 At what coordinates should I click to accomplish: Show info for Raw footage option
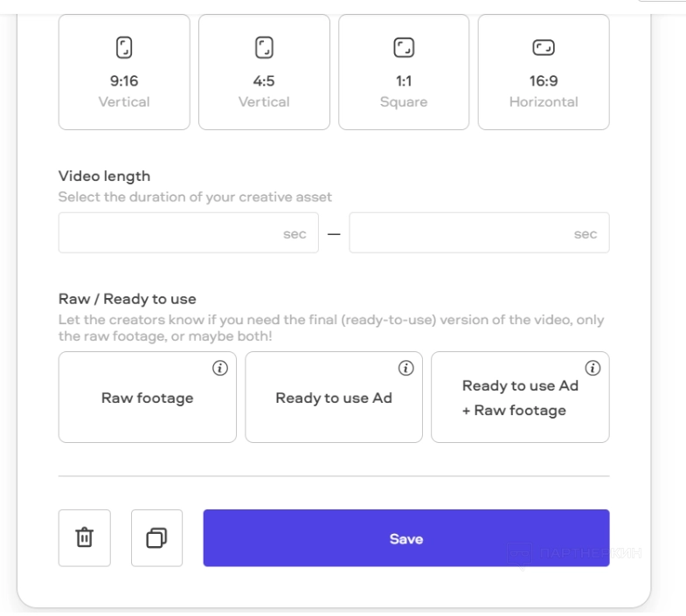(x=219, y=369)
